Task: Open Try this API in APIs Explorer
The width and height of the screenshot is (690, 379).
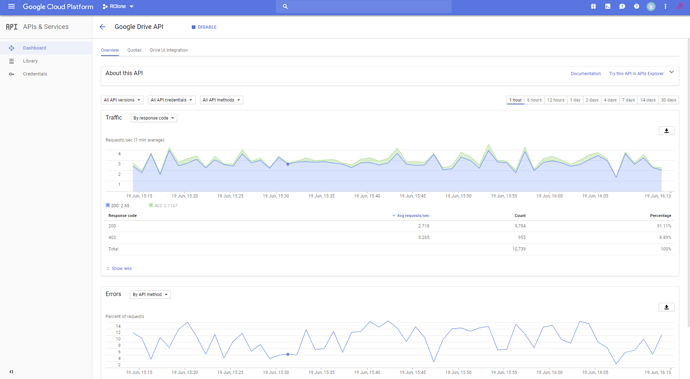Action: pyautogui.click(x=636, y=74)
